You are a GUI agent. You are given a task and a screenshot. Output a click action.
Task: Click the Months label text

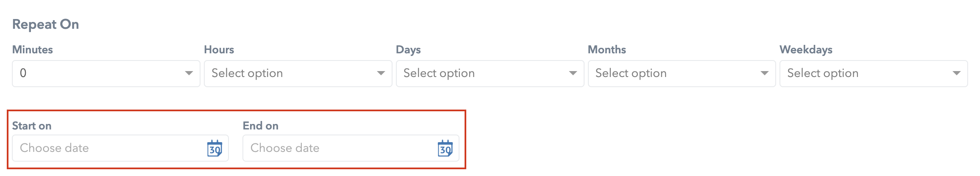(x=607, y=49)
